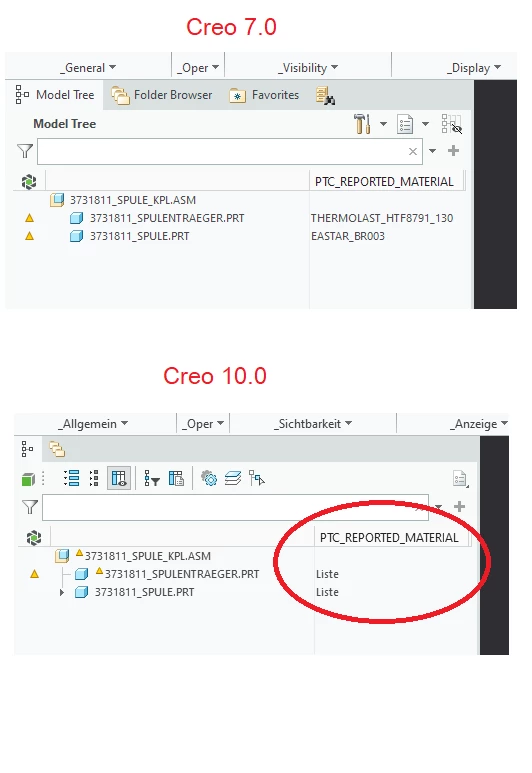Click the regeneration status icon in Creo 10.0 tree header
532x773 pixels.
(34, 538)
